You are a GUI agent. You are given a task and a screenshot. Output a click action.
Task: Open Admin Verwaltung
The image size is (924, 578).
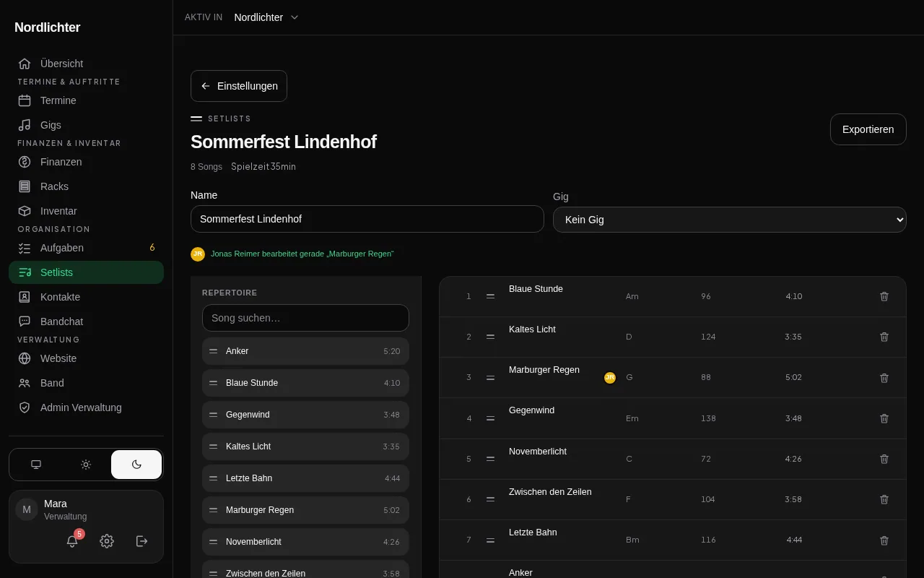click(x=86, y=407)
